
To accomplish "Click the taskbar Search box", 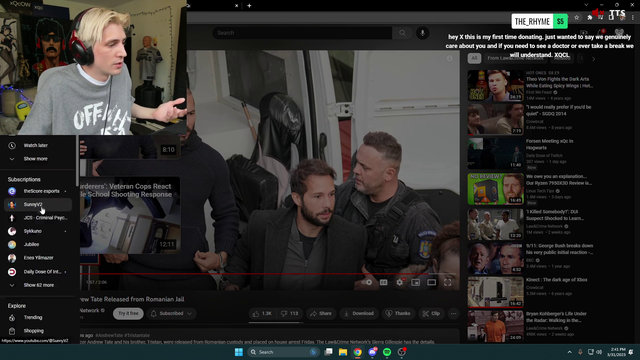I will [x=283, y=352].
